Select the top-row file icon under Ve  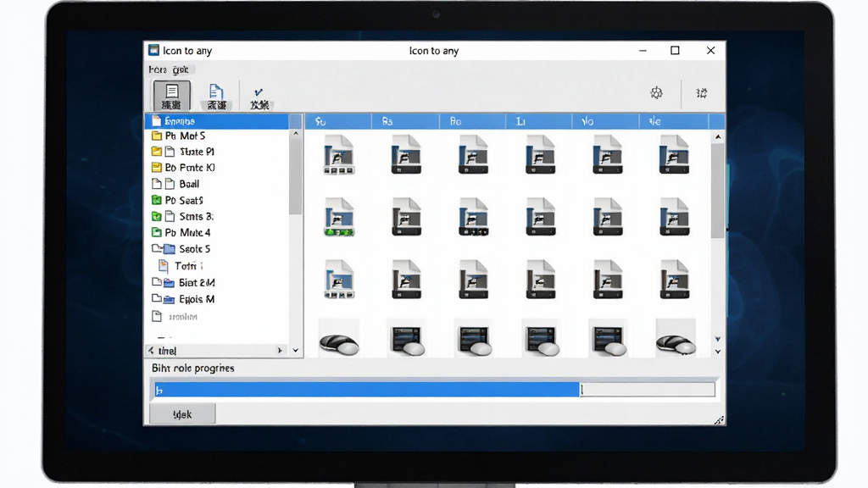click(x=674, y=154)
